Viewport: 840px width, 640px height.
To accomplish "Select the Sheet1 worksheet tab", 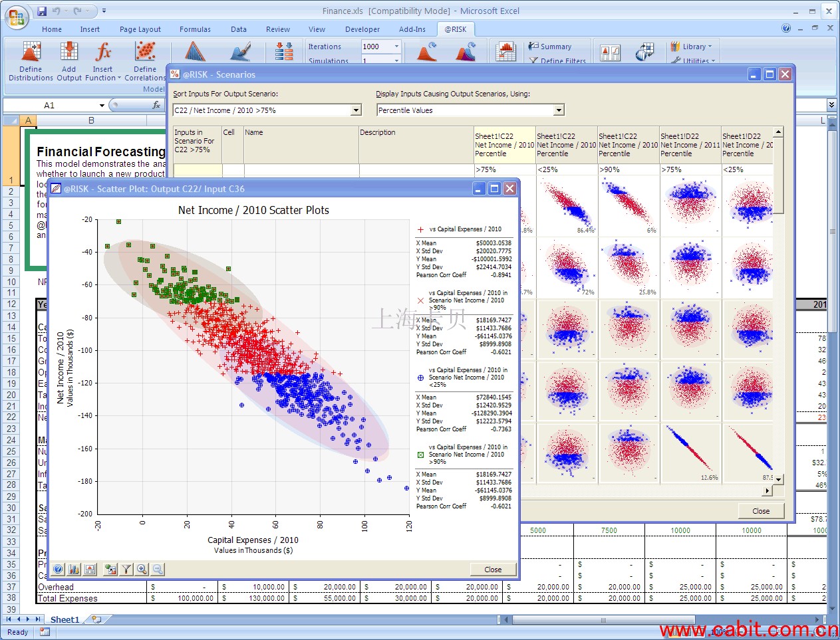I will point(65,619).
